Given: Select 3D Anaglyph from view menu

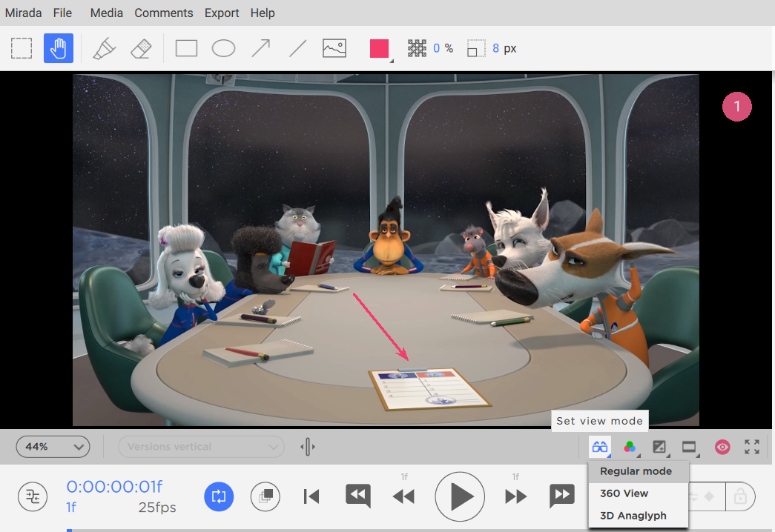Looking at the screenshot, I should [x=638, y=516].
